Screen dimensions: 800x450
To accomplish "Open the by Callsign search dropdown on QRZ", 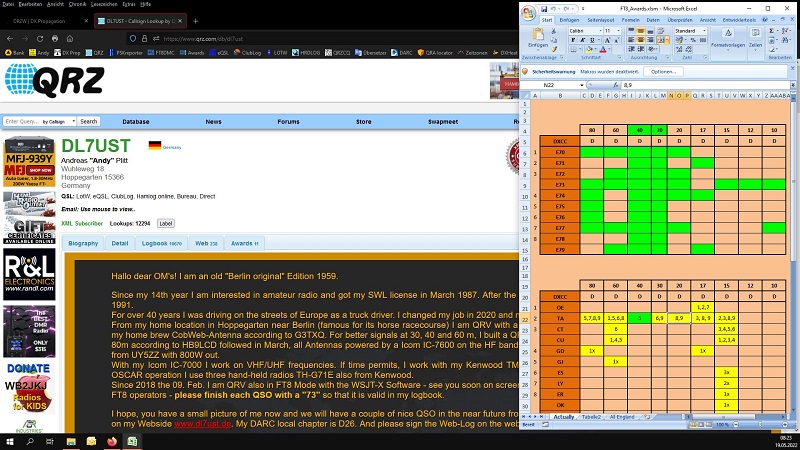I will coord(59,121).
